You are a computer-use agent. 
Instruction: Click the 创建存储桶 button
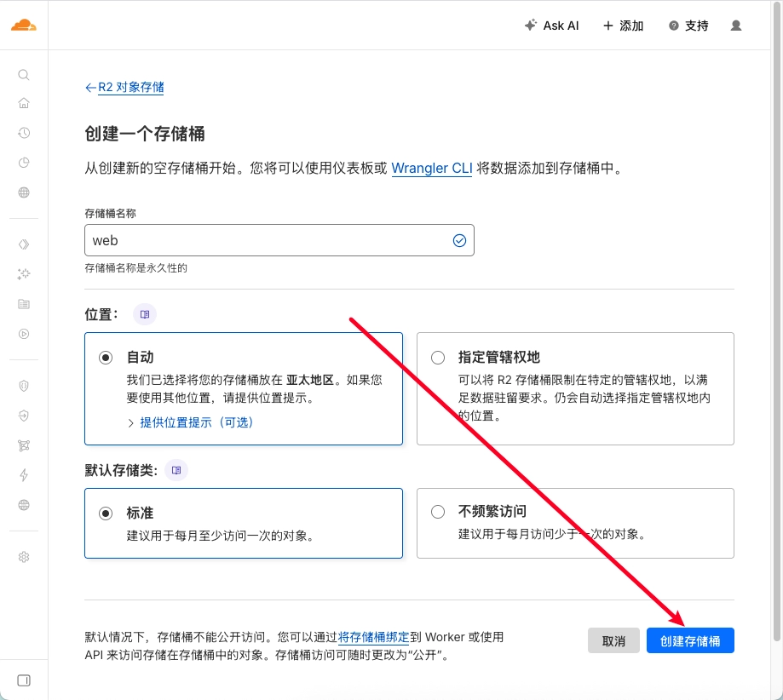pyautogui.click(x=690, y=641)
